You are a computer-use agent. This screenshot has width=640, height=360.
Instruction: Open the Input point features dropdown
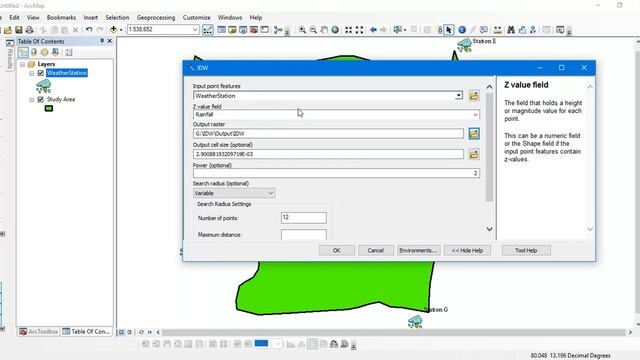pyautogui.click(x=459, y=96)
